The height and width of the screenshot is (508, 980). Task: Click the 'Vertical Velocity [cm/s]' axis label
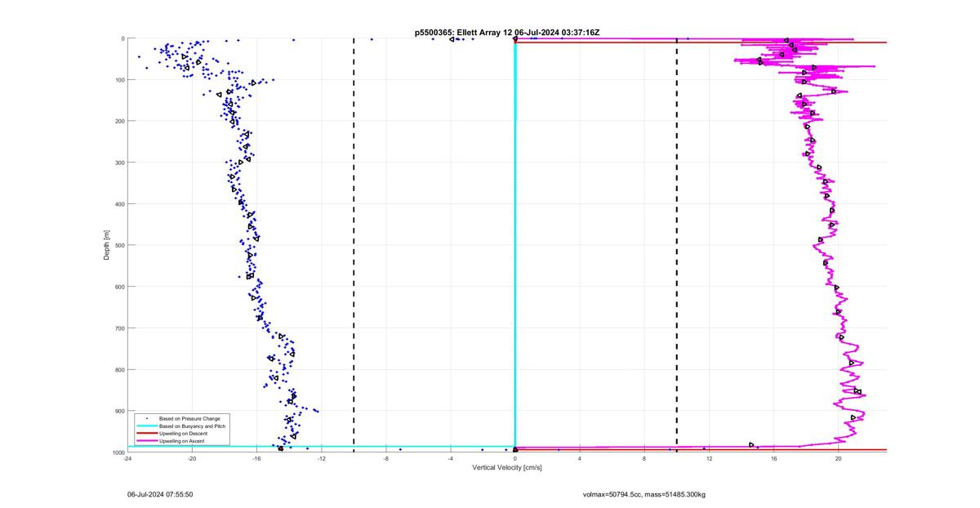coord(507,467)
